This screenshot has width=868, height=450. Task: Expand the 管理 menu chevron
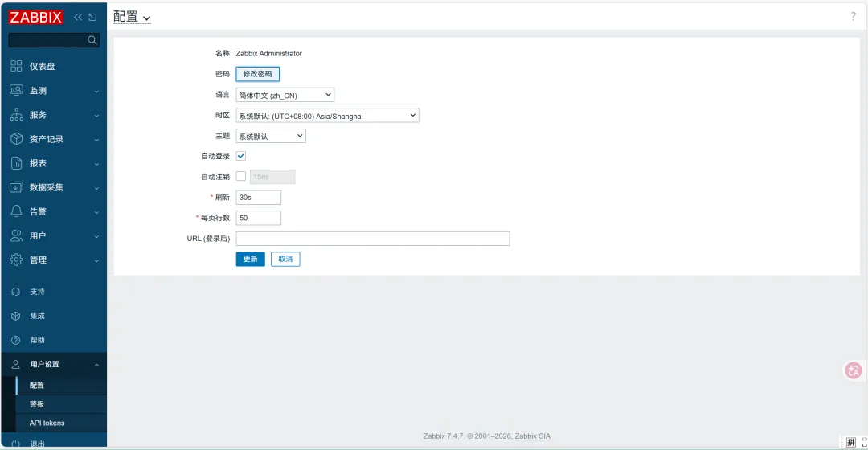(96, 260)
